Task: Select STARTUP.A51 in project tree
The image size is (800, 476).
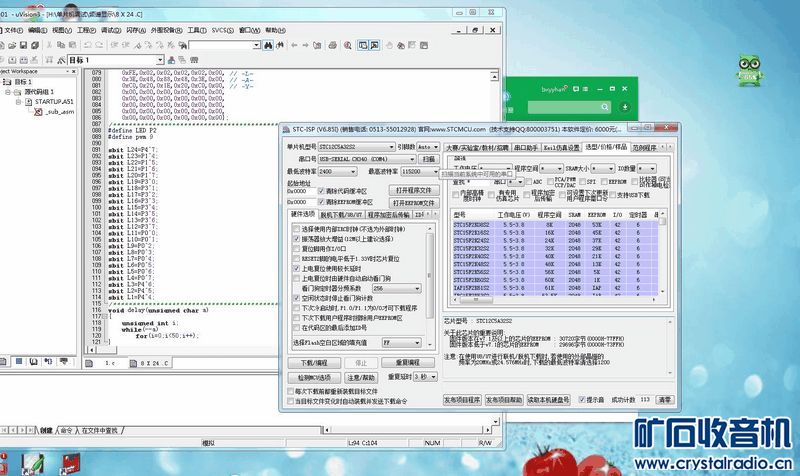Action: pyautogui.click(x=54, y=102)
